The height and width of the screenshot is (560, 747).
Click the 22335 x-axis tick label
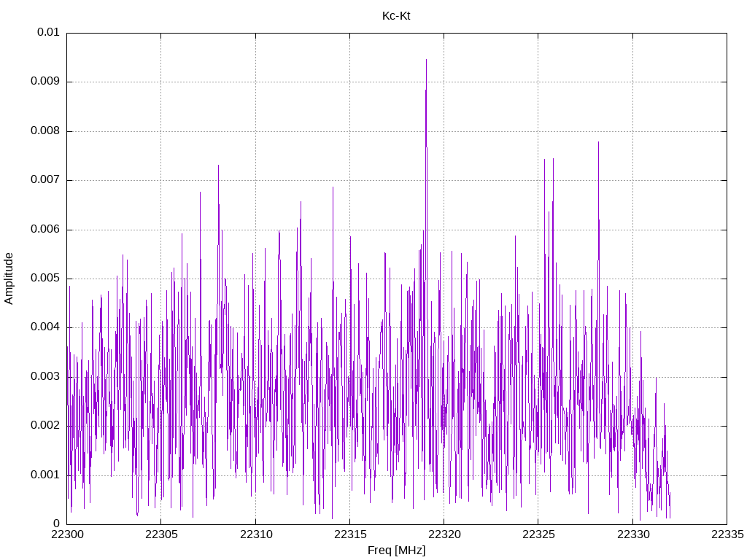click(727, 534)
